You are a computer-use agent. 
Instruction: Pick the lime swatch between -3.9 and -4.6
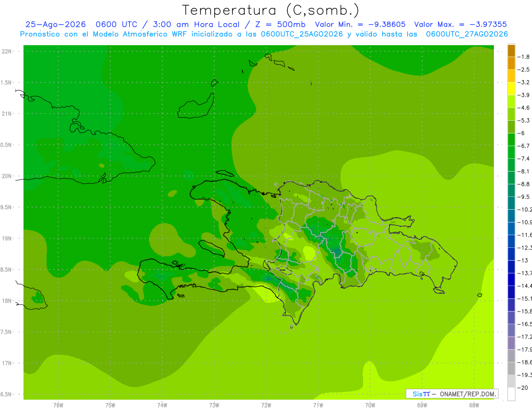[x=511, y=102]
